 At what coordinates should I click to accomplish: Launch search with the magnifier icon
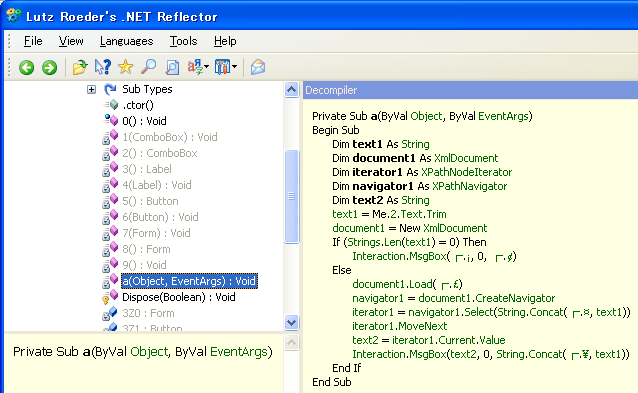pyautogui.click(x=149, y=67)
